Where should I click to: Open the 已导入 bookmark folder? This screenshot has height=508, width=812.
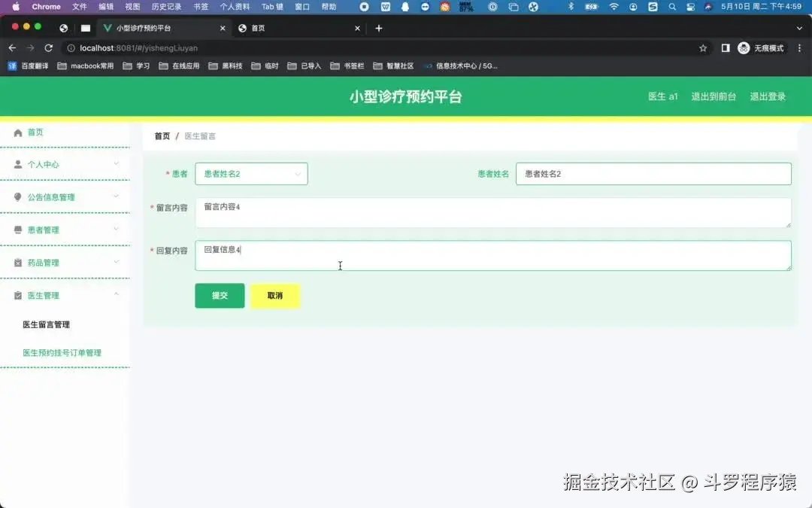(304, 65)
